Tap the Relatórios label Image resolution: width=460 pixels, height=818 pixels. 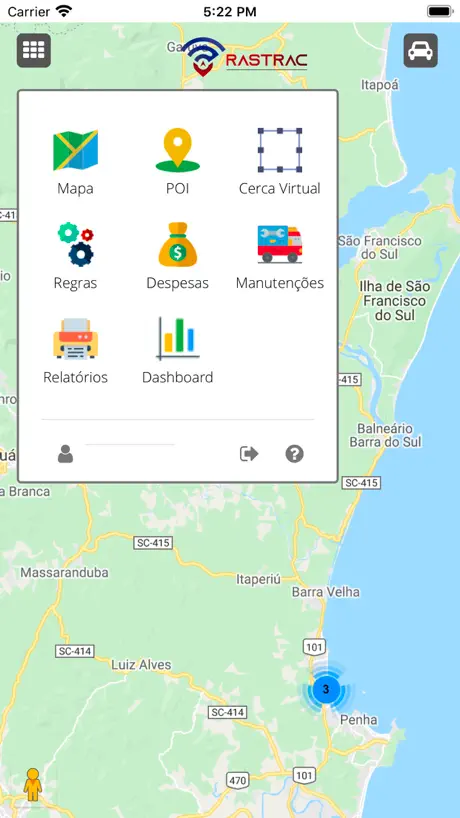76,377
